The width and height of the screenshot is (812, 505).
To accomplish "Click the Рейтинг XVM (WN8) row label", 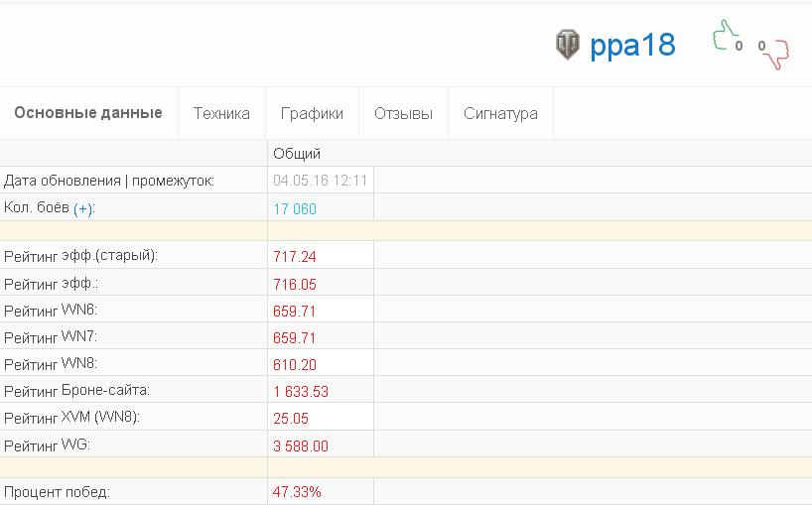I will point(72,418).
